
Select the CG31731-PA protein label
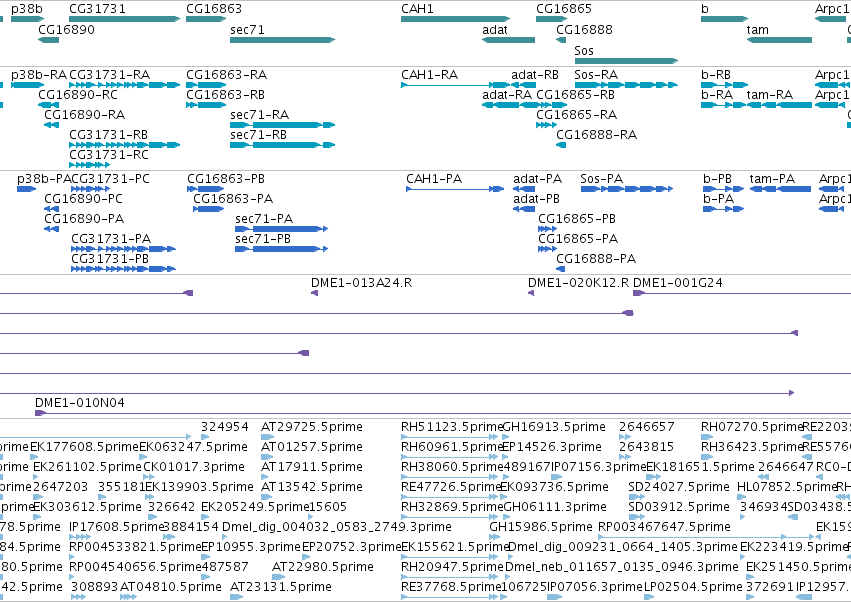[x=111, y=239]
